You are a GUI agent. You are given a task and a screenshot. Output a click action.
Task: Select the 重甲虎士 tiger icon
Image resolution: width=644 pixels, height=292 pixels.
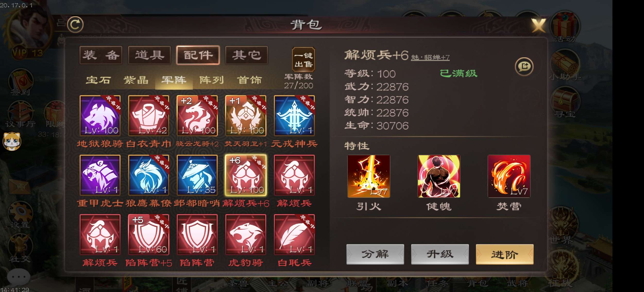(100, 175)
